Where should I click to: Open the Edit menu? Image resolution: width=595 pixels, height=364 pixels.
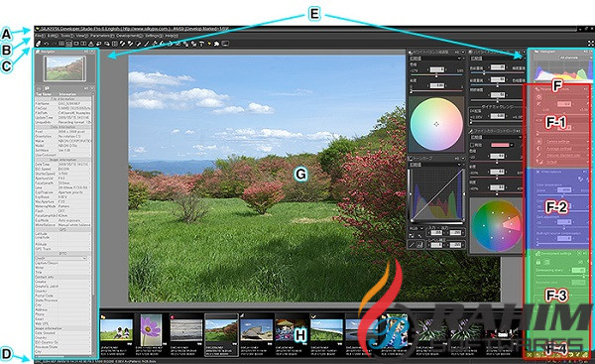[x=54, y=36]
